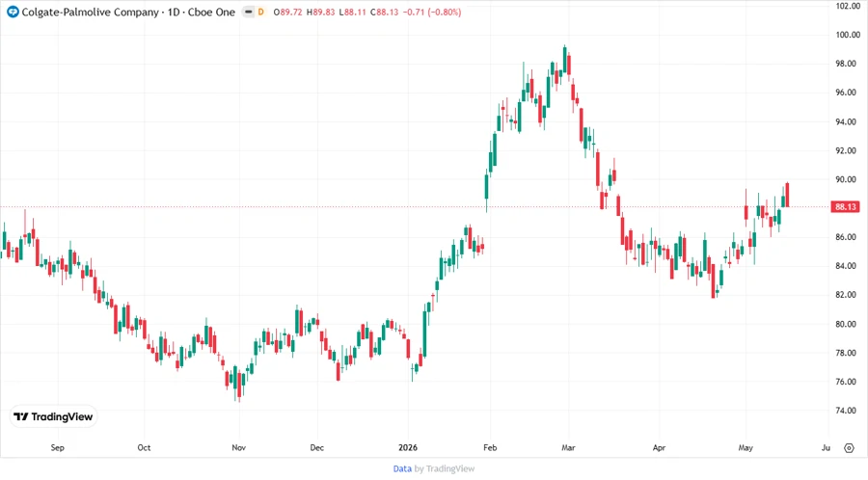This screenshot has width=868, height=480.
Task: Click the low value L88.11
Action: [353, 13]
